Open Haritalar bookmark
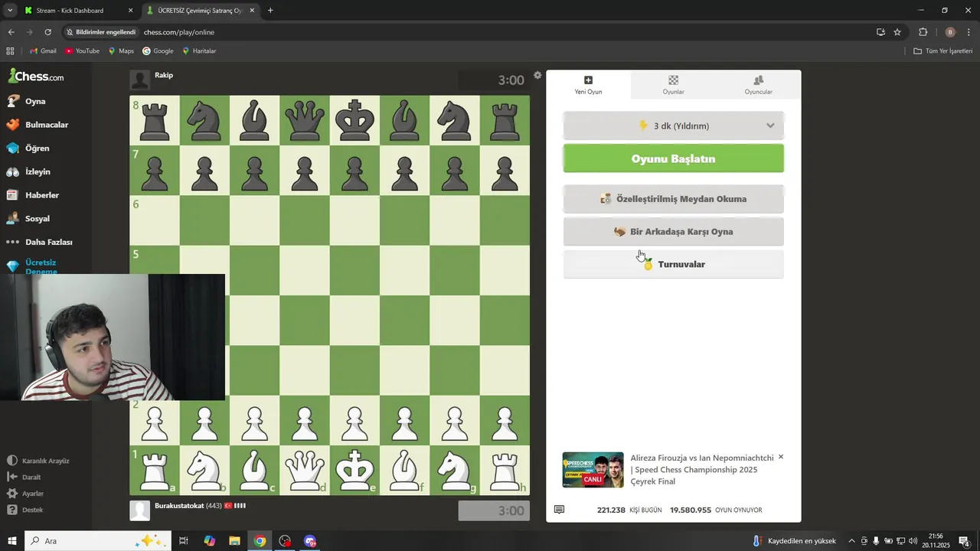980x551 pixels. [199, 51]
